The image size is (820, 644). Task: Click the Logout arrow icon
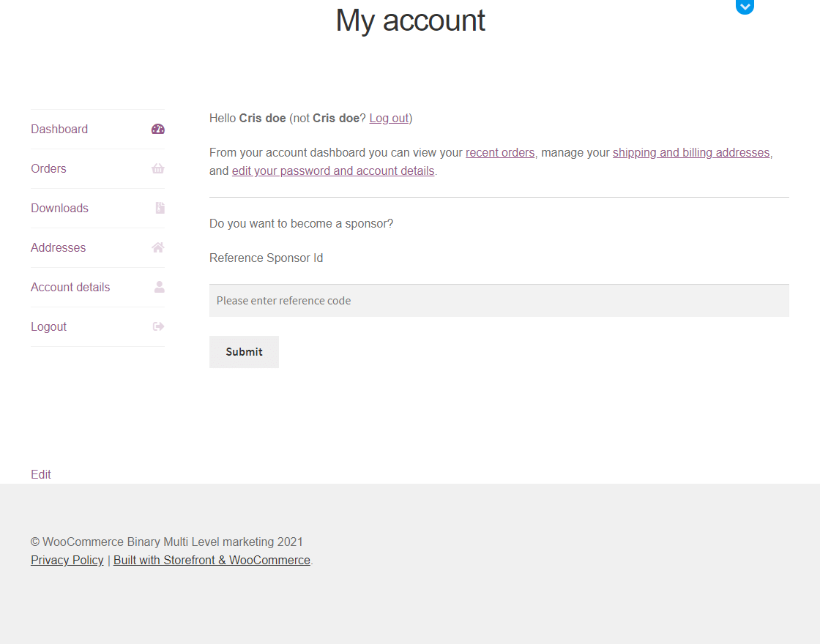[x=158, y=327]
